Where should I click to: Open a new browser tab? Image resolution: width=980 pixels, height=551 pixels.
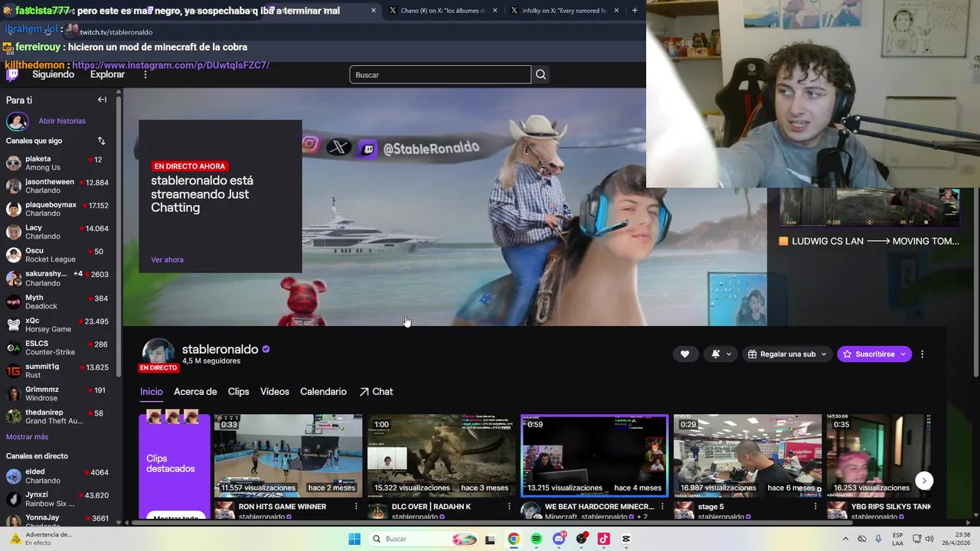pos(635,11)
